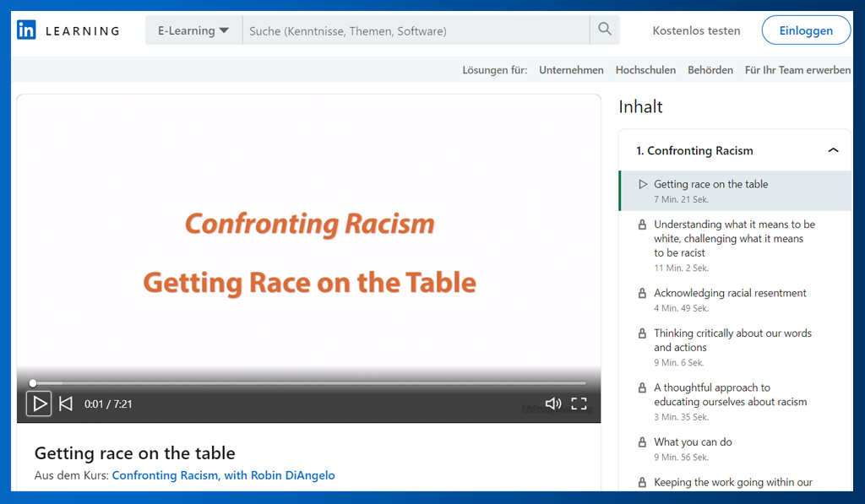Click the 7 Min. 21 Sek. duration text
The height and width of the screenshot is (504, 865).
pos(682,199)
